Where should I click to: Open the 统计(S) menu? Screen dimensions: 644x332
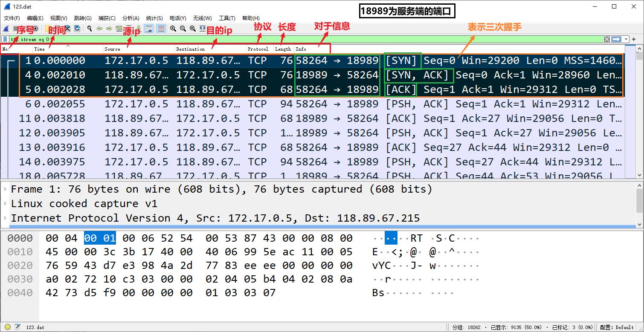click(154, 18)
